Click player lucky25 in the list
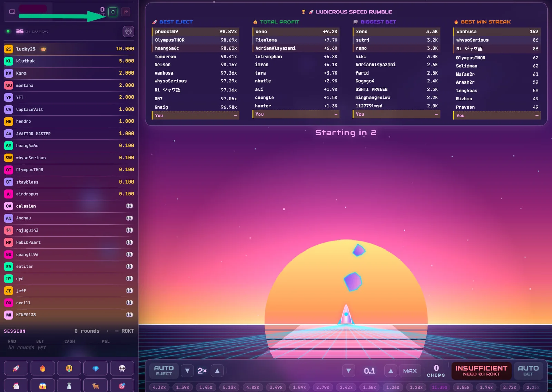Image resolution: width=552 pixels, height=392 pixels. point(69,49)
